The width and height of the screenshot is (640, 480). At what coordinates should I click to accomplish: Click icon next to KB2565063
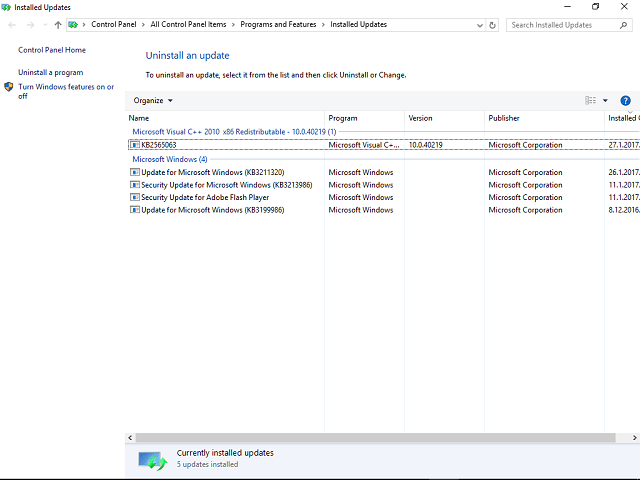(134, 144)
